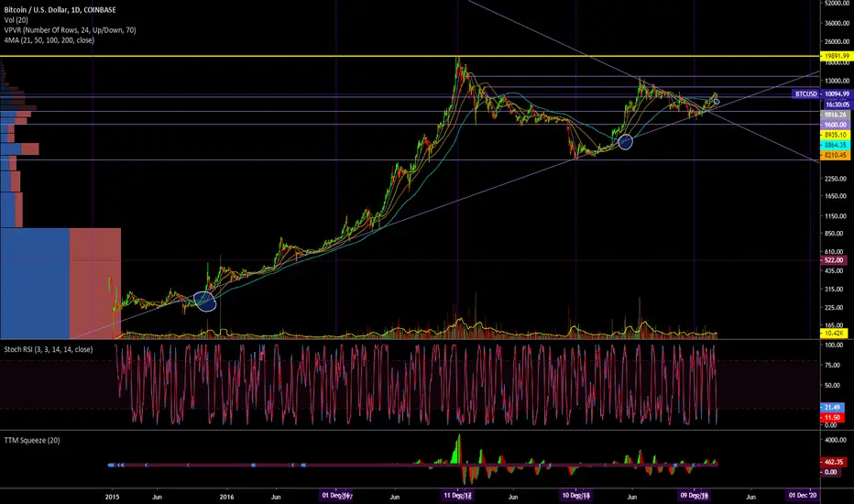Screen dimensions: 854x504
Task: Click the 100.00 Stoch RSI axis tick
Action: tap(834, 345)
